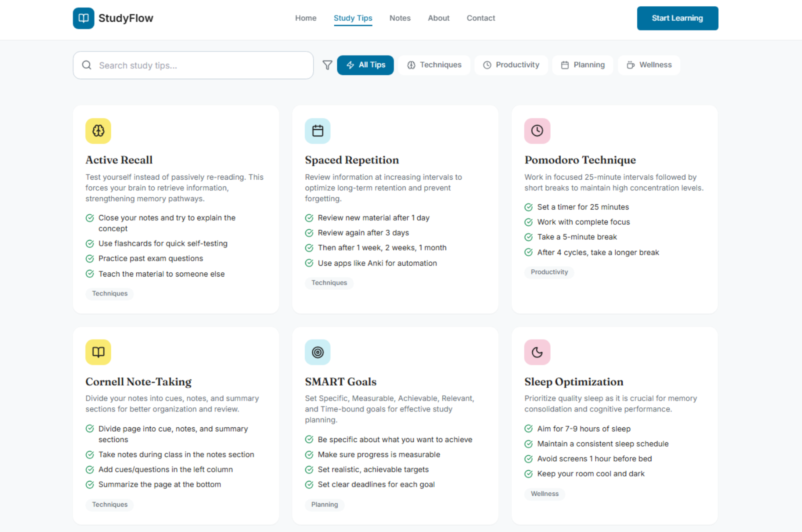Click checkmark beside 'Summarize the page at the bottom'
Viewport: 802px width, 532px height.
[90, 484]
